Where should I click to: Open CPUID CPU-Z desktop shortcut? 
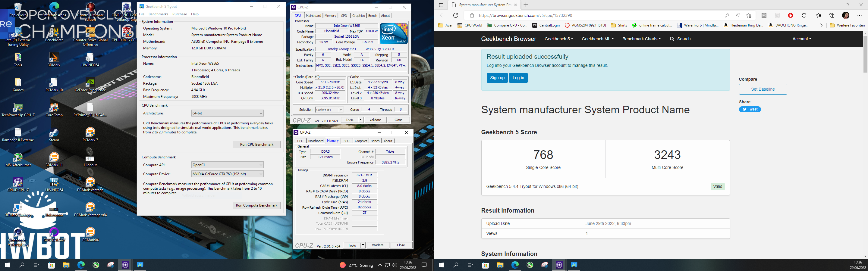tap(18, 185)
